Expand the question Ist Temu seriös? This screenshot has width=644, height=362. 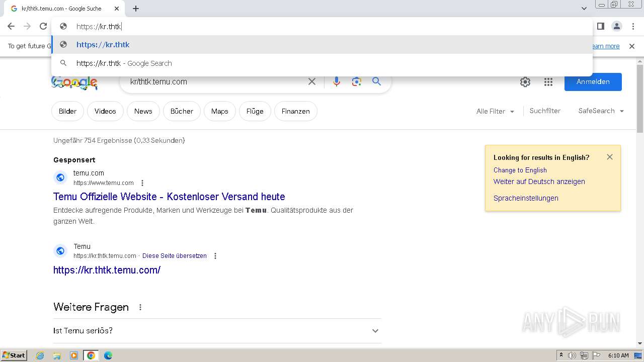click(217, 331)
